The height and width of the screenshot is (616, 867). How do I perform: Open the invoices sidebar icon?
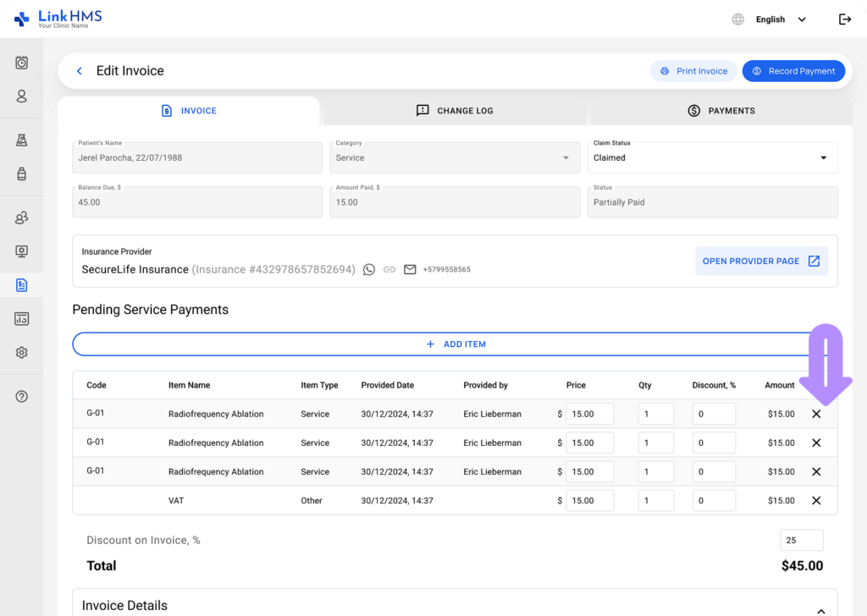21,285
